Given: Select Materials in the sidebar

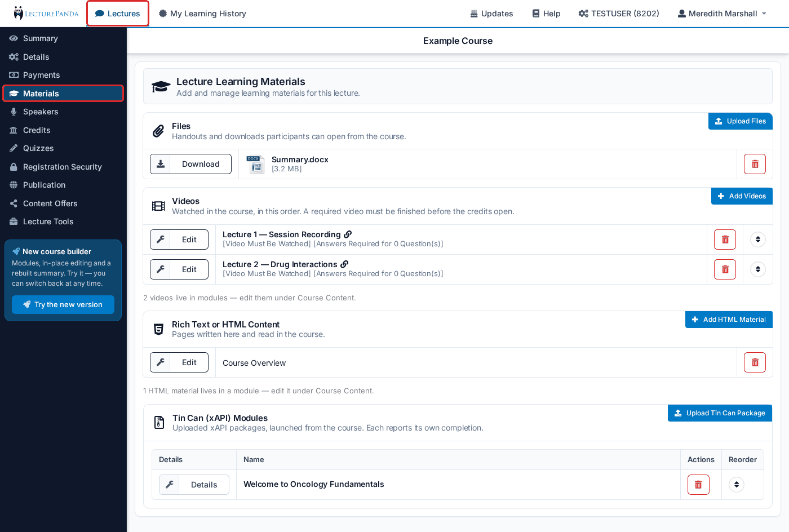Looking at the screenshot, I should pos(63,94).
